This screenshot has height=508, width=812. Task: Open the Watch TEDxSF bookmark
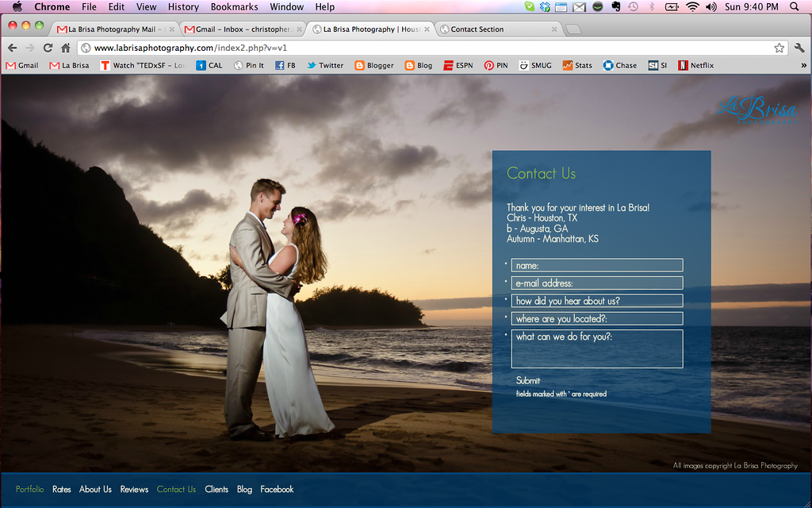pyautogui.click(x=143, y=65)
